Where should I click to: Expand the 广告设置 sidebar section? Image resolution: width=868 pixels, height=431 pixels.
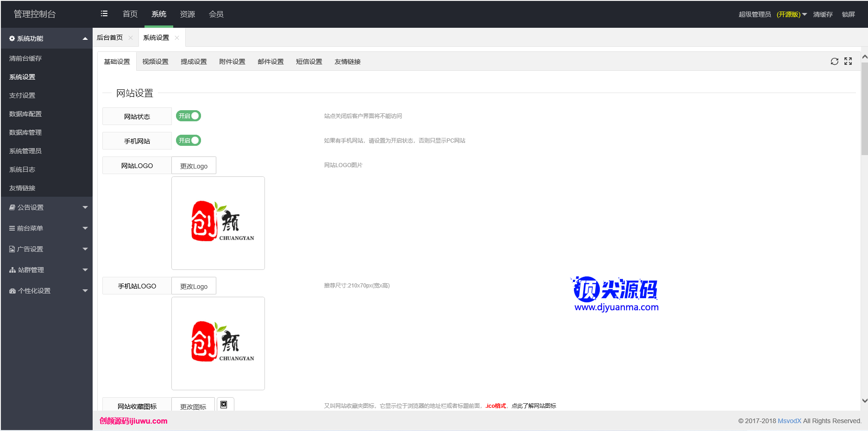click(x=46, y=249)
